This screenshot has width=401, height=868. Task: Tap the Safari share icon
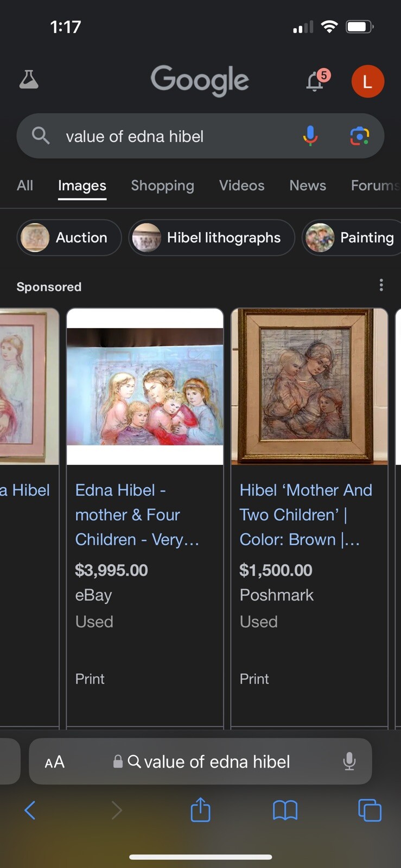click(x=200, y=810)
